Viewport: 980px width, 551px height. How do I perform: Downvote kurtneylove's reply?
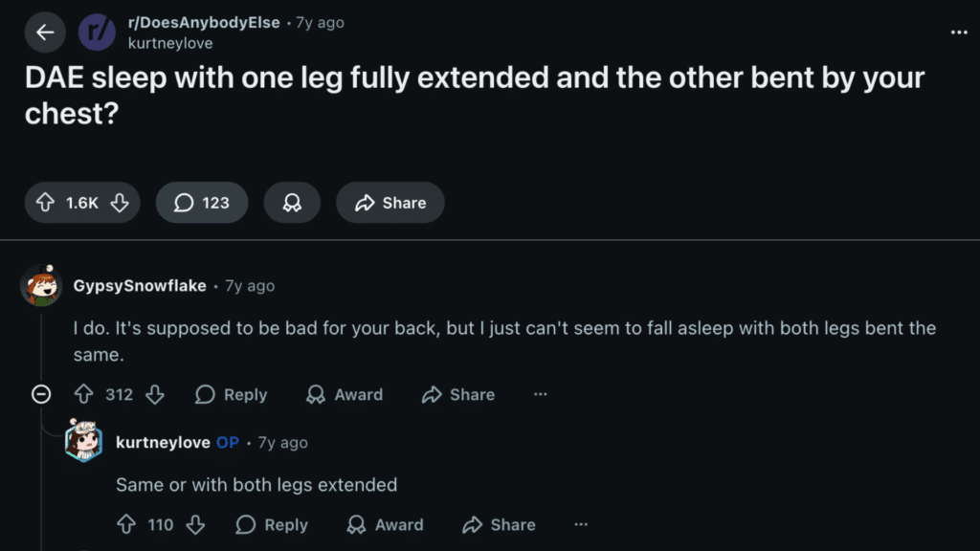pyautogui.click(x=195, y=524)
